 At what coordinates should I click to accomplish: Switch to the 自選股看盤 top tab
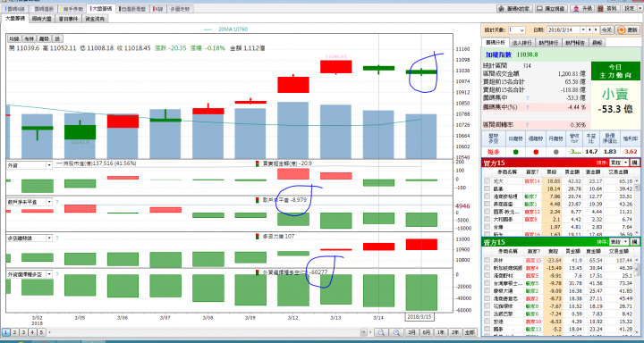pos(133,9)
